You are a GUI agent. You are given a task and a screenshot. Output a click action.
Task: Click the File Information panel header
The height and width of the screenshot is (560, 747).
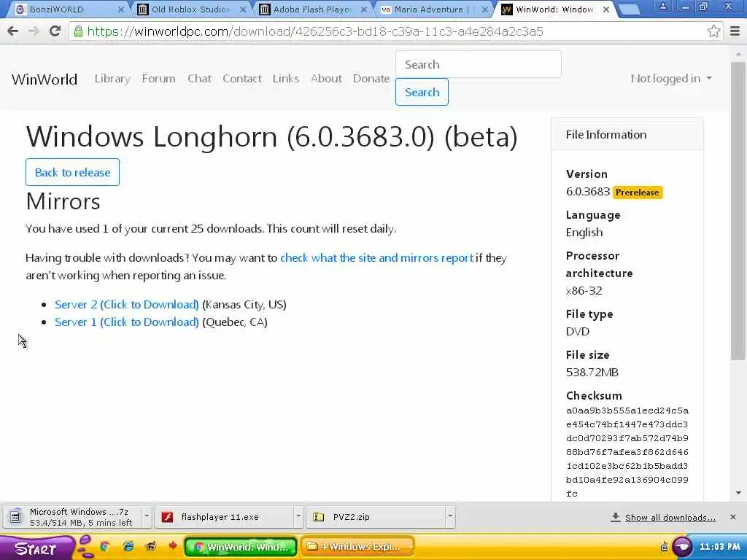tap(627, 134)
